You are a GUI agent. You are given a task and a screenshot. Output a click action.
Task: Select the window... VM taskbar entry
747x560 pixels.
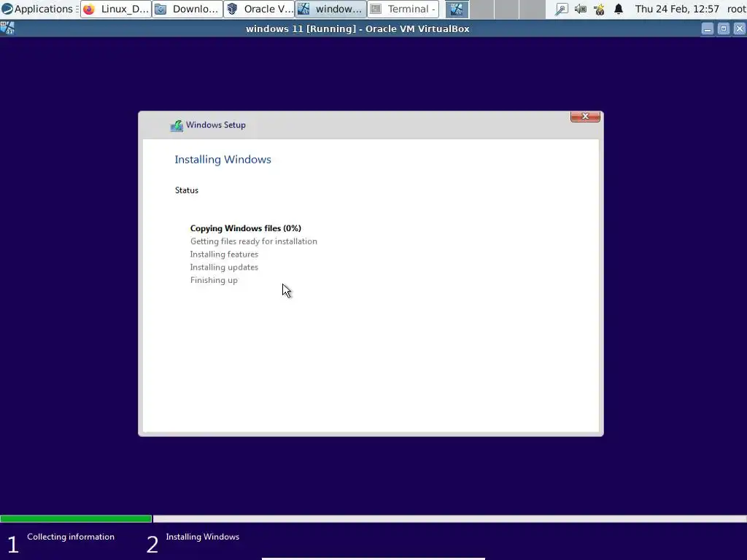coord(331,9)
